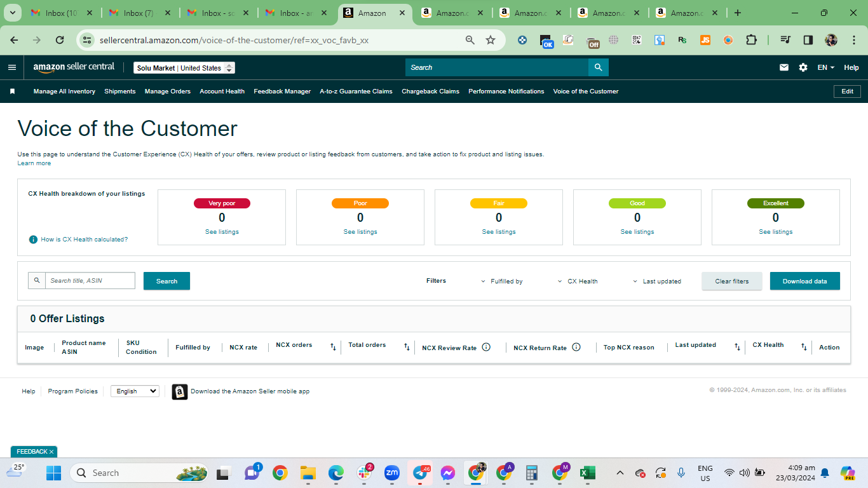Click the Edit button in the navigation bar
The height and width of the screenshot is (488, 868).
click(847, 91)
